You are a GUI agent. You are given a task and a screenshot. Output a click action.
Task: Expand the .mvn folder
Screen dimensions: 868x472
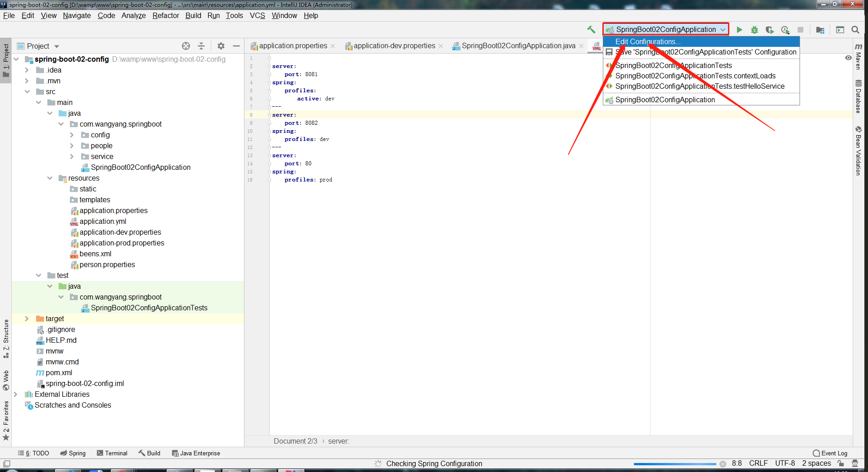(x=27, y=81)
